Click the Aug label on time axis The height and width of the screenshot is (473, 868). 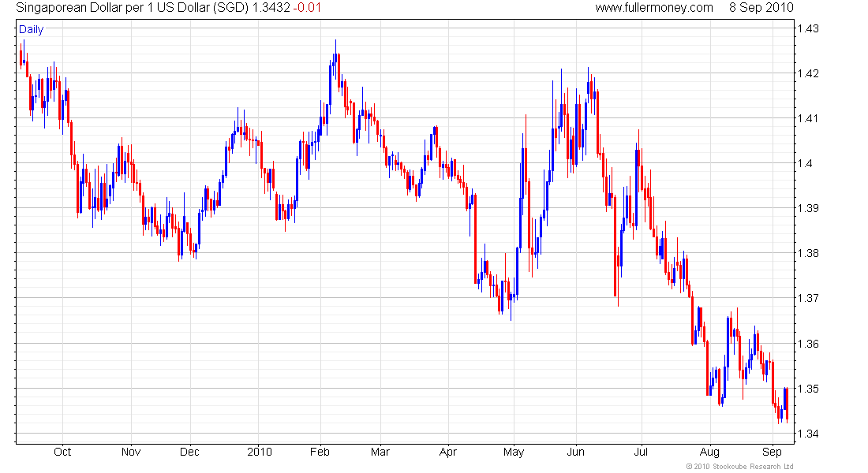coord(709,452)
